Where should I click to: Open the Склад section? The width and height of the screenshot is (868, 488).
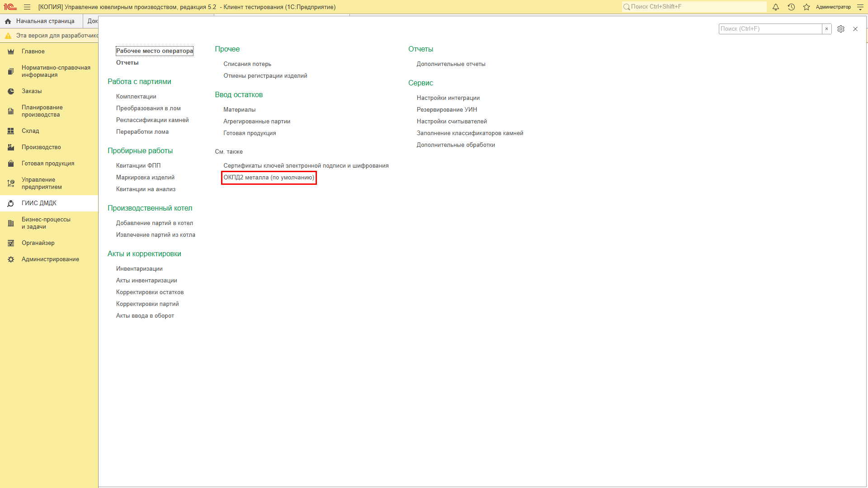pos(49,131)
